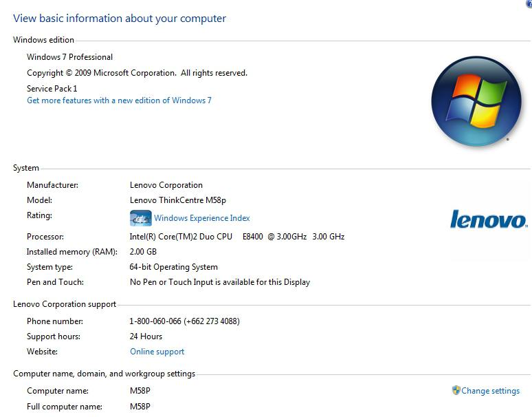Click the Full computer name value M58P
The width and height of the screenshot is (532, 417).
(x=140, y=407)
